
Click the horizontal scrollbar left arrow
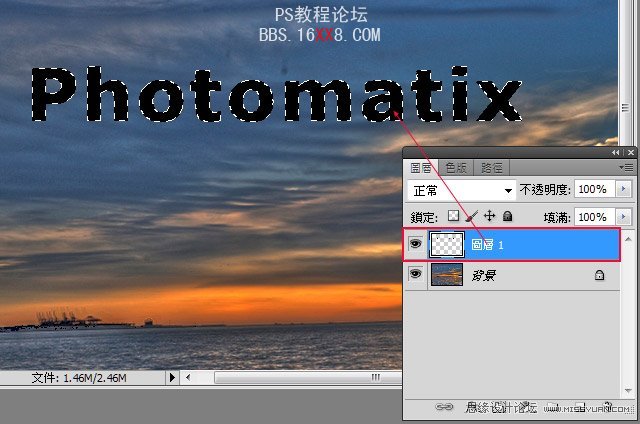(x=188, y=377)
